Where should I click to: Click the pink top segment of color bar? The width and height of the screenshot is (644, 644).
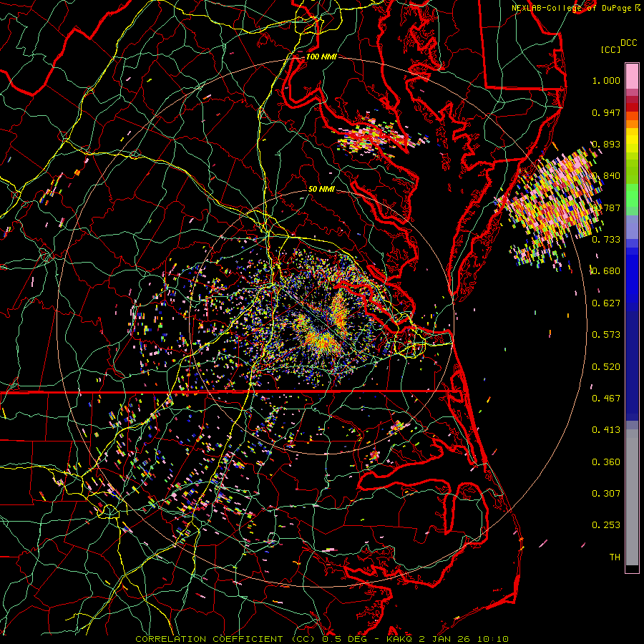(632, 77)
